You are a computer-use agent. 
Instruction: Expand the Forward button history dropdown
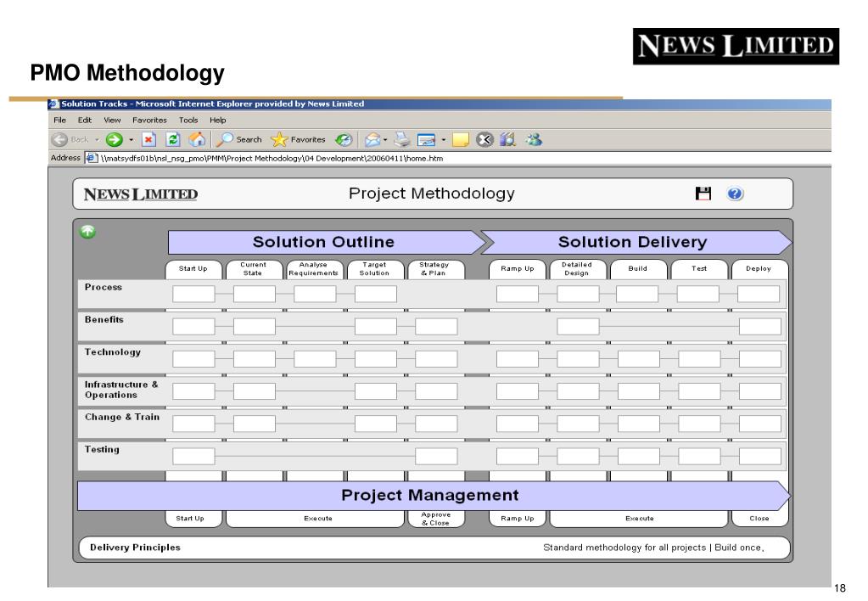tap(132, 139)
